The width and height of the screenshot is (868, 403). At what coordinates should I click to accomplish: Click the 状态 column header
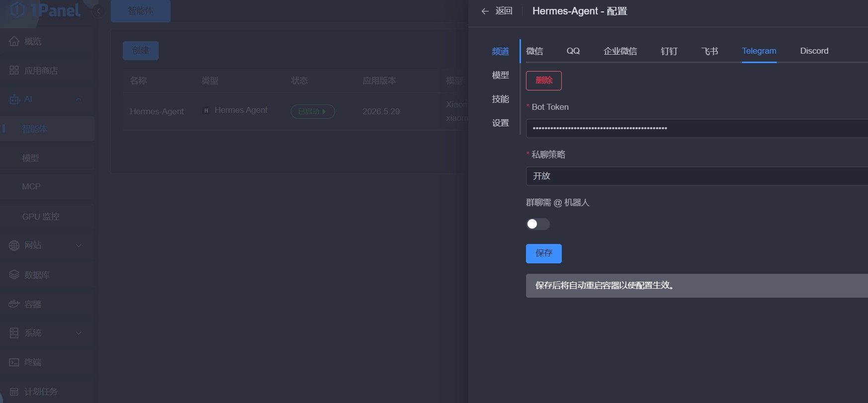[299, 81]
